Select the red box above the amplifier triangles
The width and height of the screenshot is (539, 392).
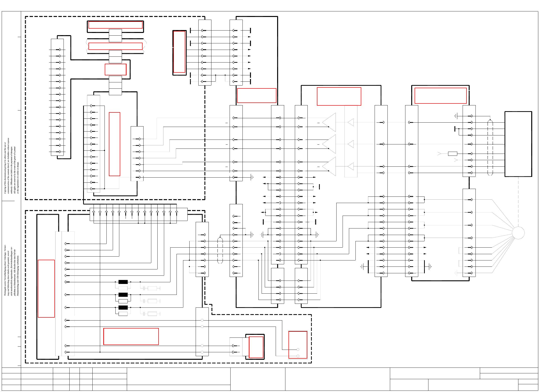coord(339,96)
